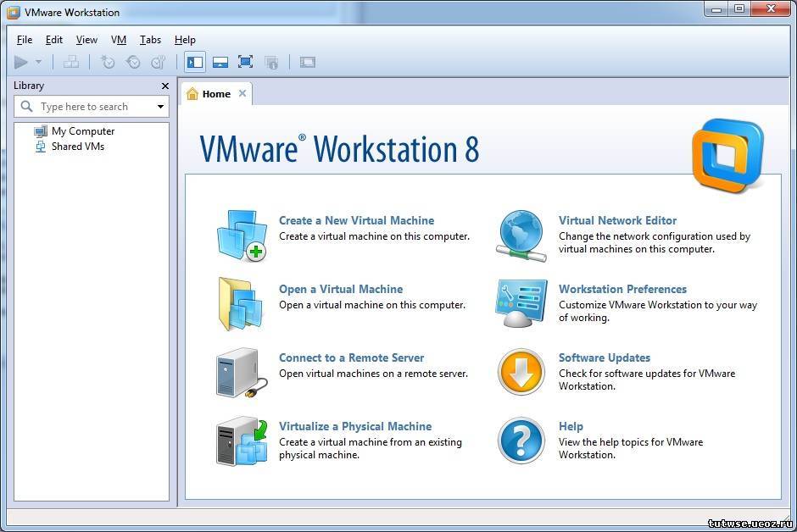Open the View menu
The width and height of the screenshot is (797, 532).
[86, 40]
